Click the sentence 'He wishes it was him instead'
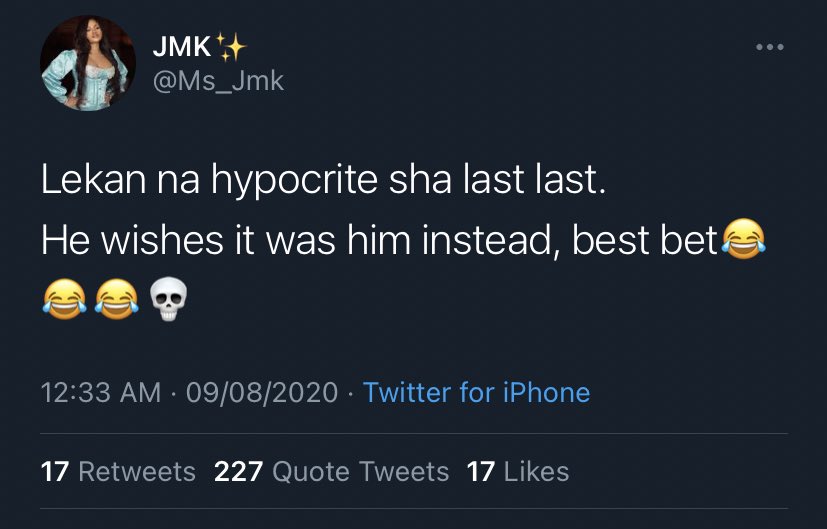This screenshot has width=827, height=529. pos(298,241)
